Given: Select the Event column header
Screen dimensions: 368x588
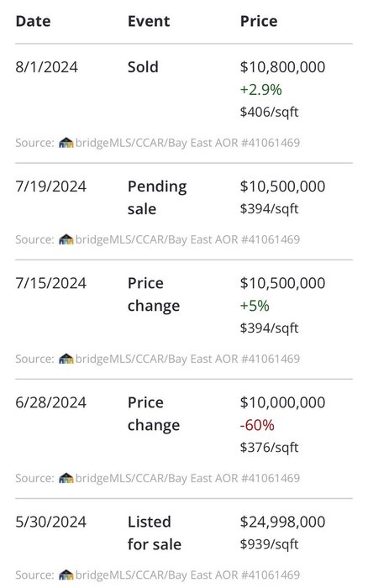Looking at the screenshot, I should tap(149, 21).
